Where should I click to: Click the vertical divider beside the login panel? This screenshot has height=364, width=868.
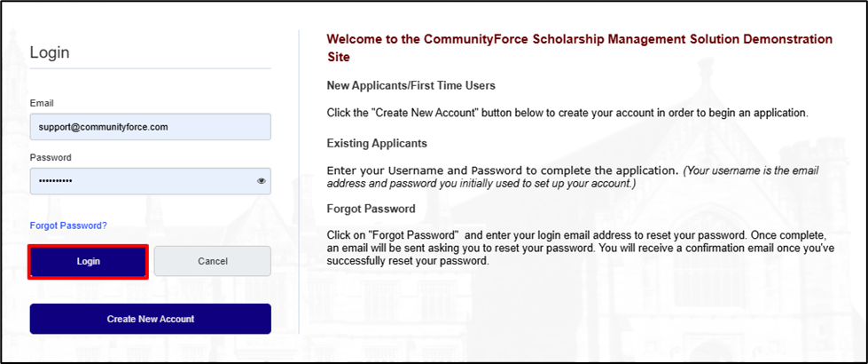[x=299, y=182]
